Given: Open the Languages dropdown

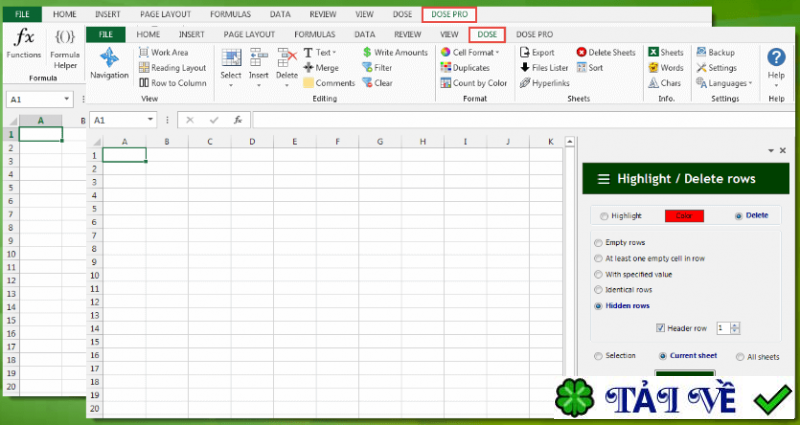Looking at the screenshot, I should [724, 83].
